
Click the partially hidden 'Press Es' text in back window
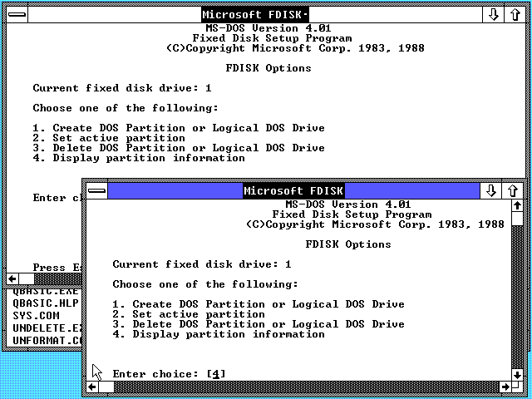coord(57,268)
